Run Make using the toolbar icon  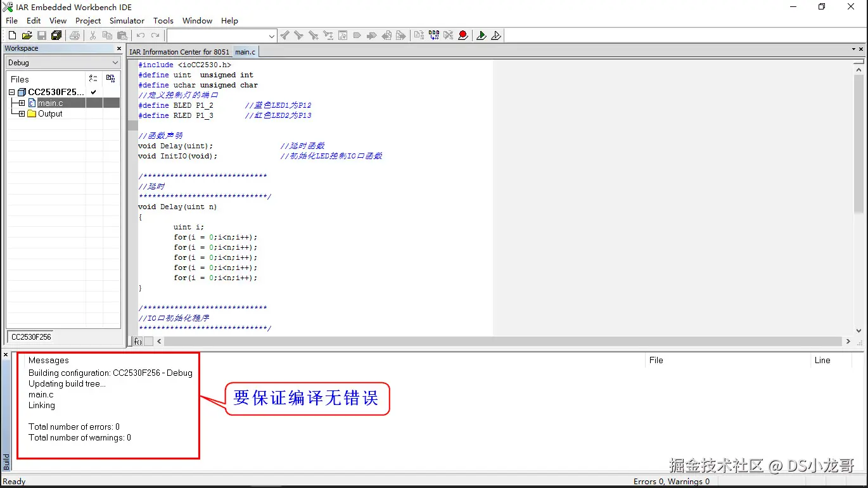click(x=434, y=35)
